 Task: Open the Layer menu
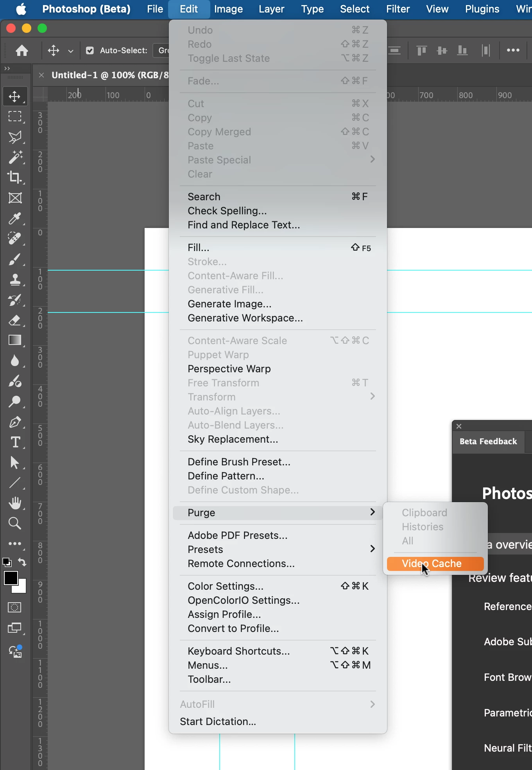(x=271, y=9)
